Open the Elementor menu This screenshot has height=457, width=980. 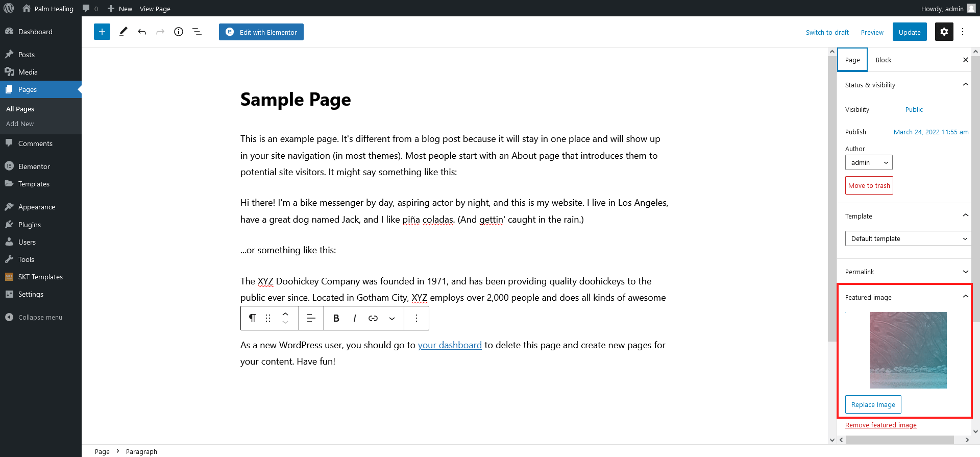pos(41,166)
